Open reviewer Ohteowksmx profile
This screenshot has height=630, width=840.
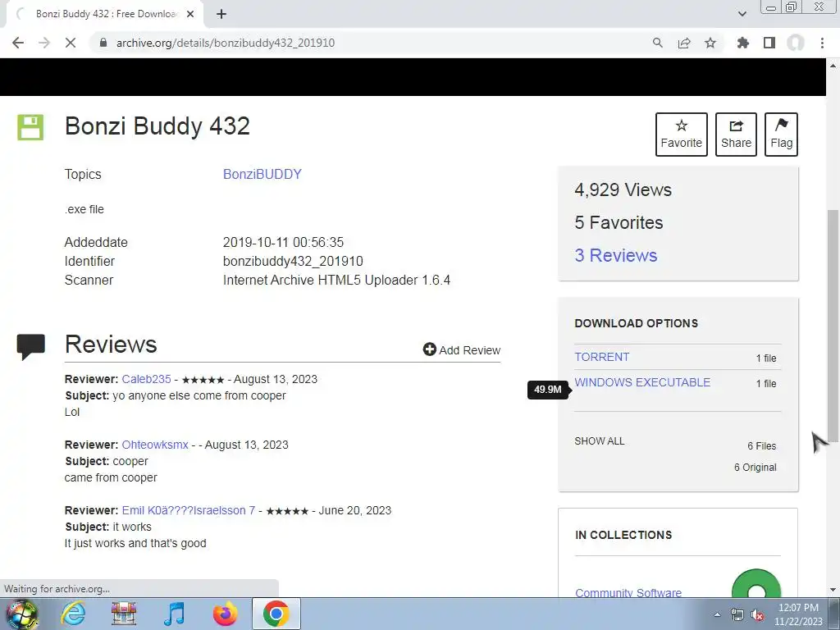(x=155, y=445)
